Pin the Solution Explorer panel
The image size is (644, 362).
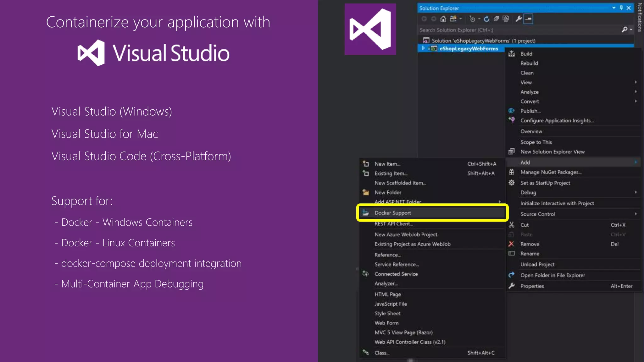621,8
